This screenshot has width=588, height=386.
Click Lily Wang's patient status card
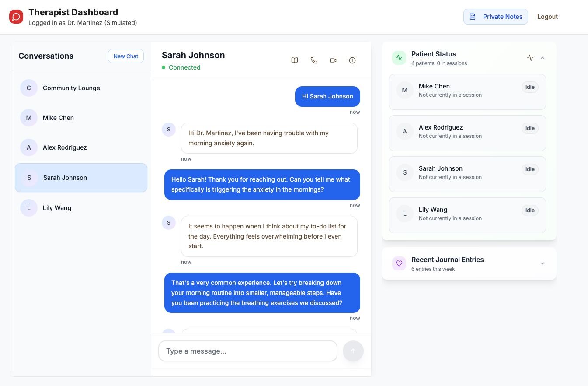(467, 215)
